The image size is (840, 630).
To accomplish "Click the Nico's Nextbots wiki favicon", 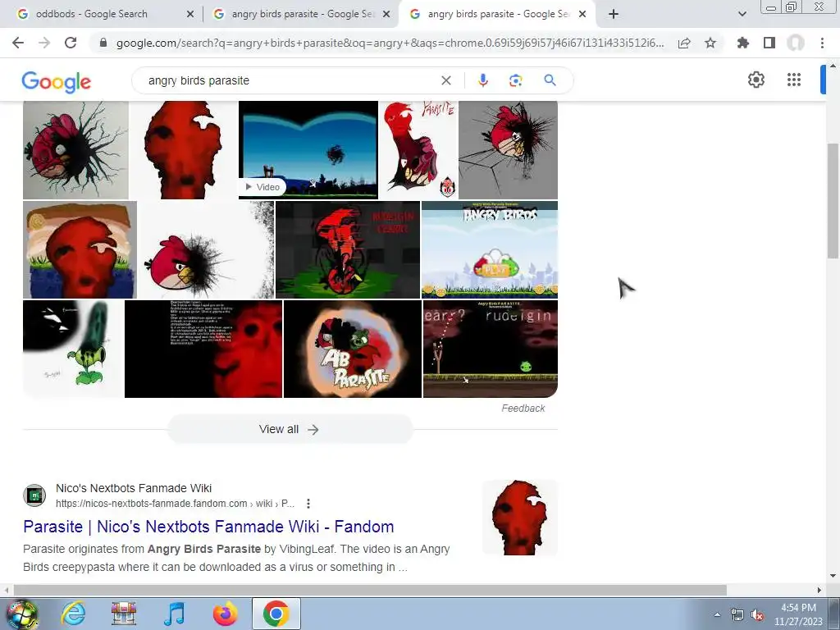I will (34, 495).
